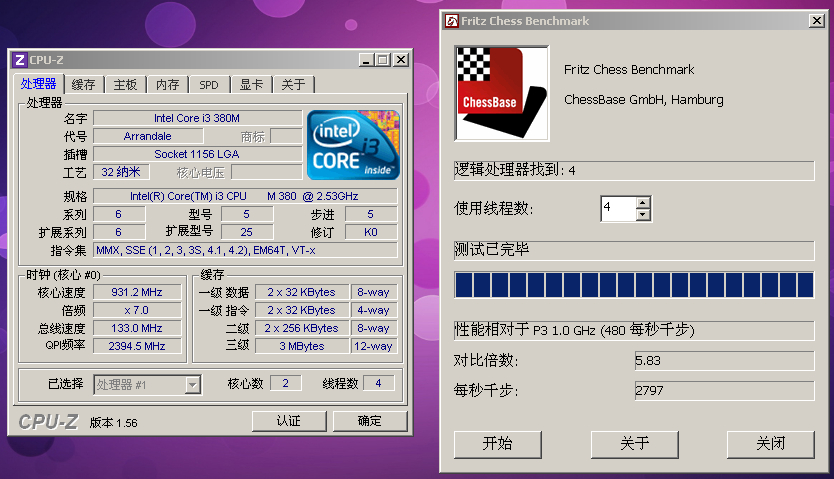Switch to the 缓存 tab in CPU-Z
834x479 pixels.
[x=84, y=85]
